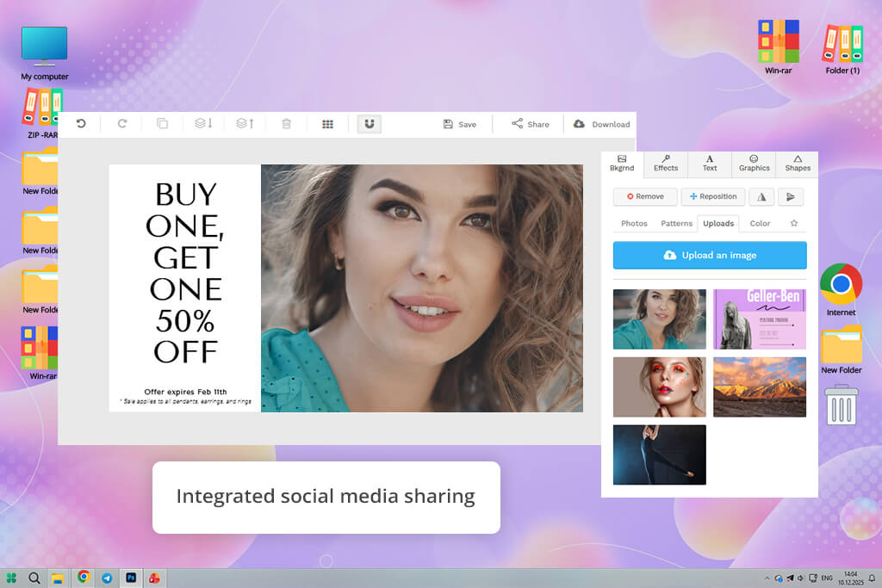Bring layer forward with the layers-up icon
The width and height of the screenshot is (882, 588).
(x=245, y=124)
